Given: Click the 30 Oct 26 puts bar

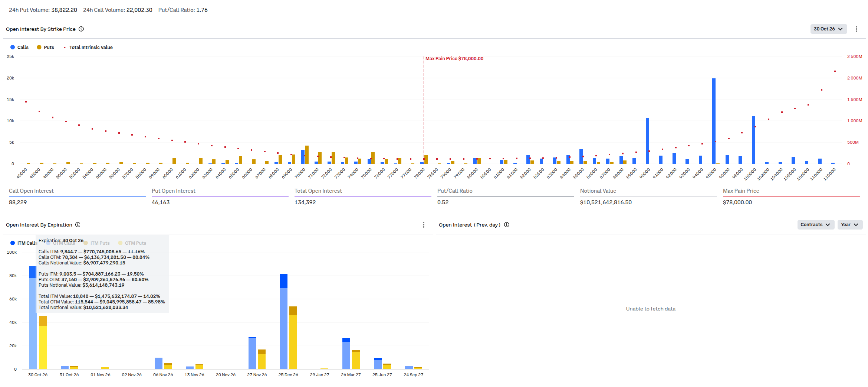Looking at the screenshot, I should tap(43, 342).
